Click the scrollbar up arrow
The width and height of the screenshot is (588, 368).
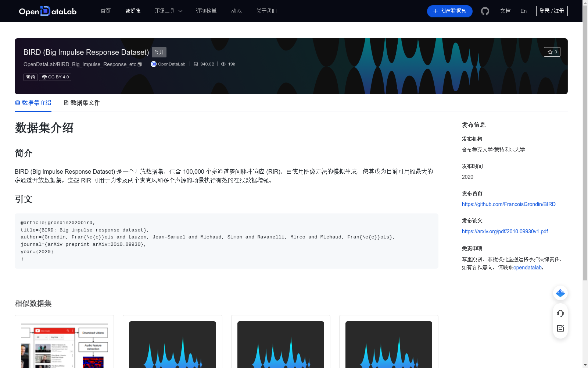click(x=585, y=3)
